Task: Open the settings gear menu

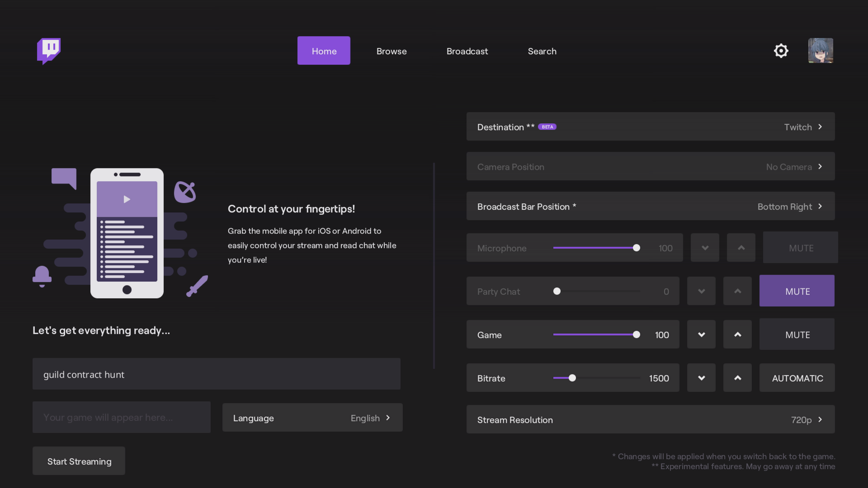Action: [781, 50]
